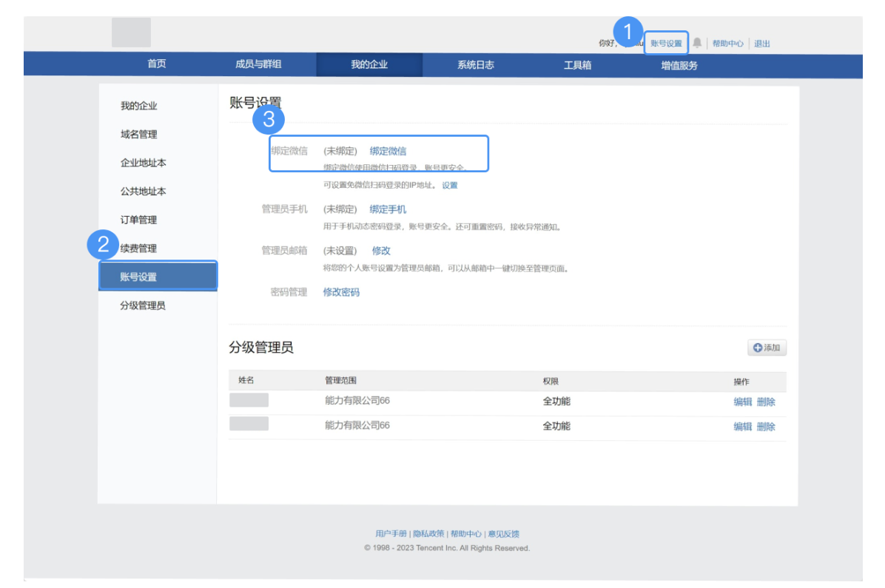Go to 订单管理 in the sidebar

coord(138,220)
